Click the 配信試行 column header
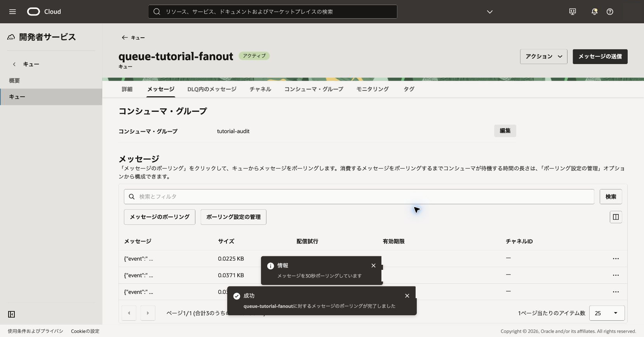Image resolution: width=644 pixels, height=337 pixels. pyautogui.click(x=307, y=241)
